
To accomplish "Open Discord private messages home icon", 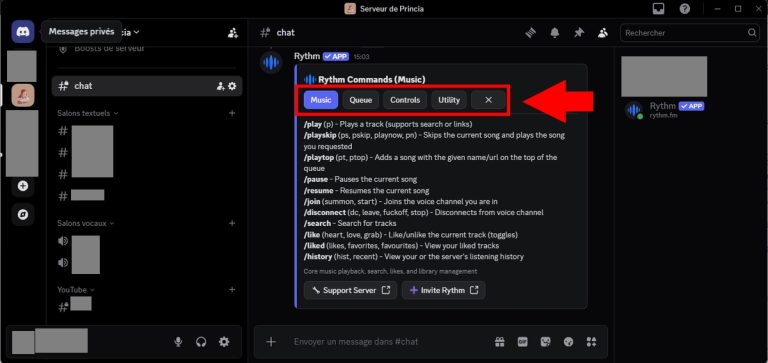I will tap(23, 32).
